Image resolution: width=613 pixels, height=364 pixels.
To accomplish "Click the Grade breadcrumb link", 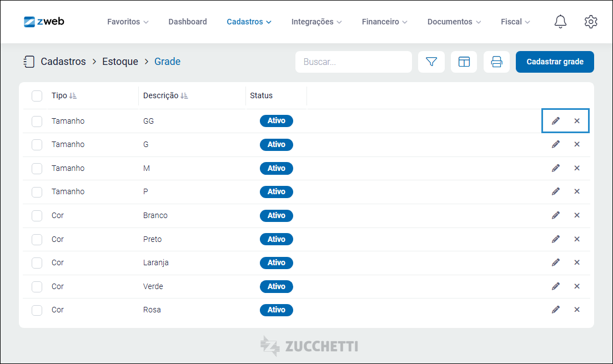I will (x=167, y=62).
